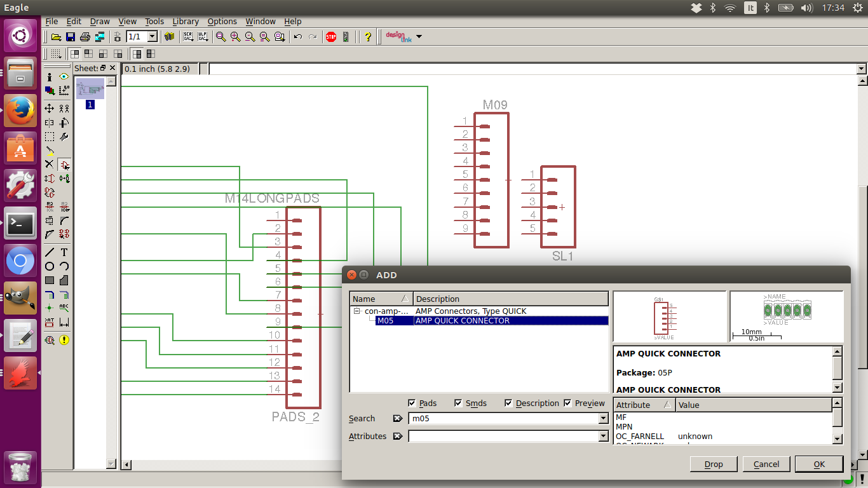The image size is (868, 488).
Task: Open the CAM processor from the toolbar
Action: point(100,36)
